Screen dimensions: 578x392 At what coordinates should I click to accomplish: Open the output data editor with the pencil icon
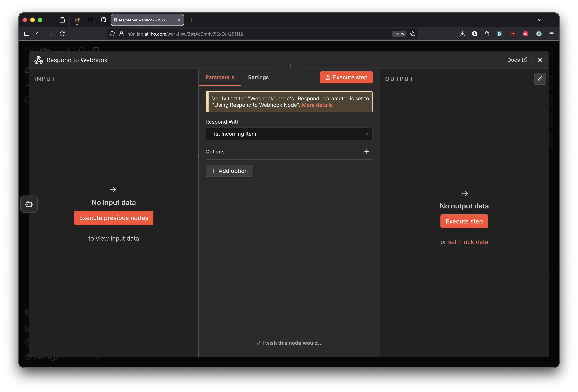coord(540,79)
